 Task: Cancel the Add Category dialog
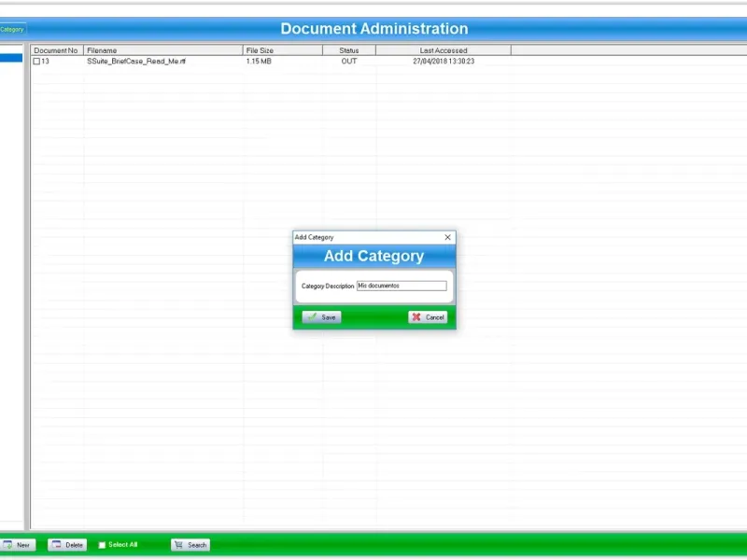tap(428, 317)
